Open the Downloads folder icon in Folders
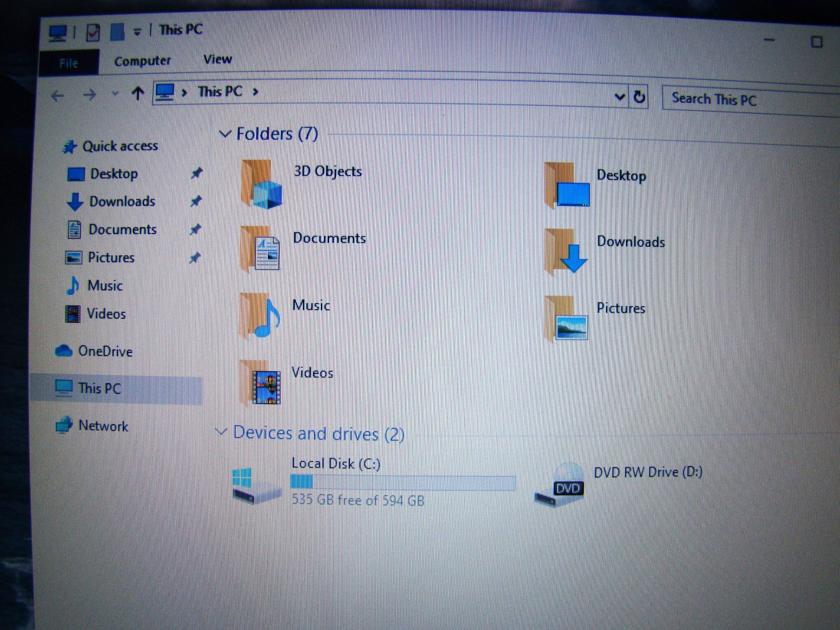840x630 pixels. (566, 251)
